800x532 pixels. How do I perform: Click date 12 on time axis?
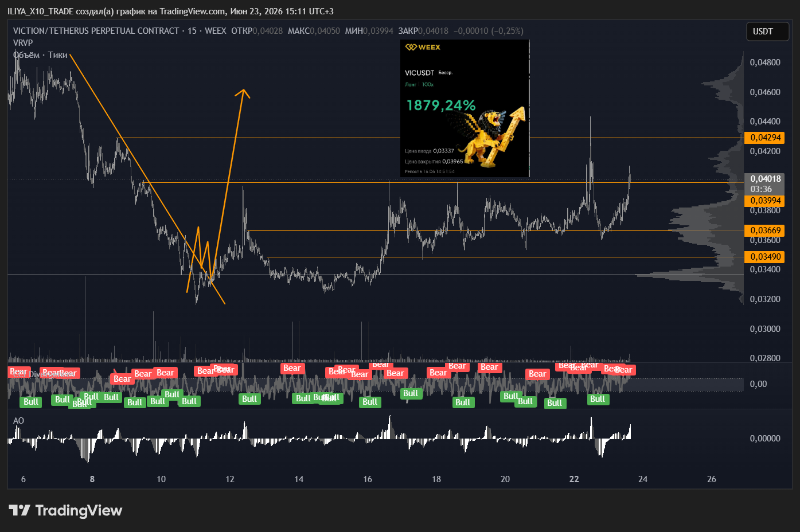tap(230, 479)
